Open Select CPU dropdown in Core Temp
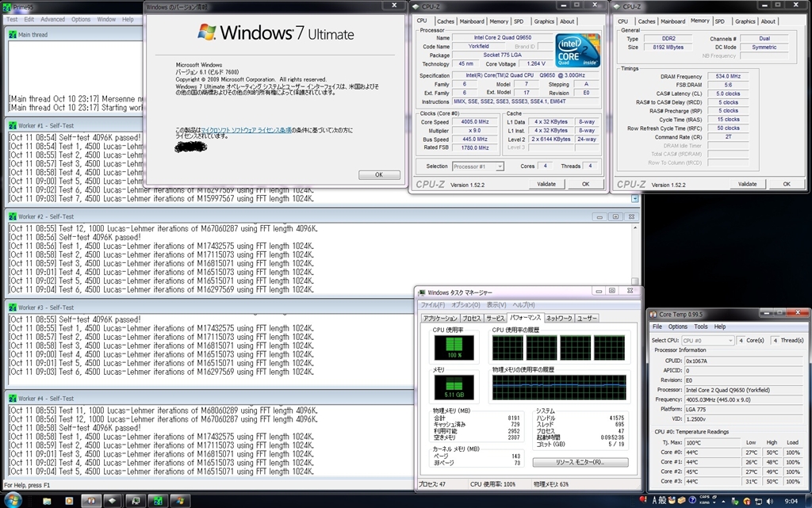 point(707,341)
